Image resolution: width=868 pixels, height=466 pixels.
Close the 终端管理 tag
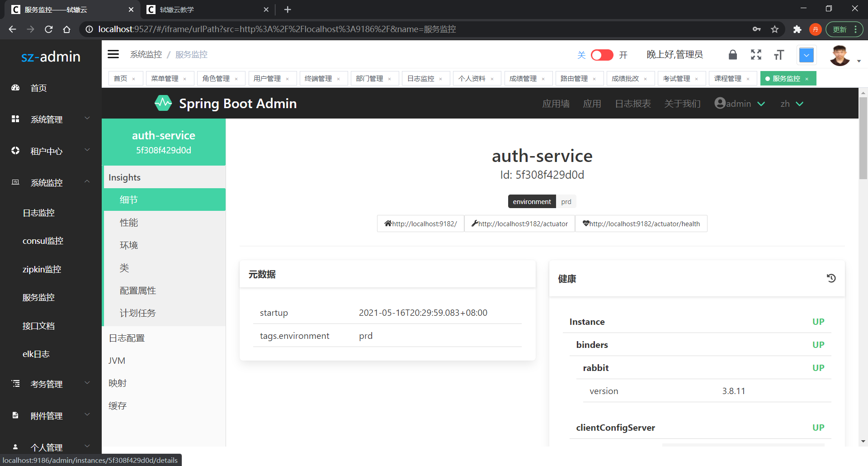(x=338, y=79)
